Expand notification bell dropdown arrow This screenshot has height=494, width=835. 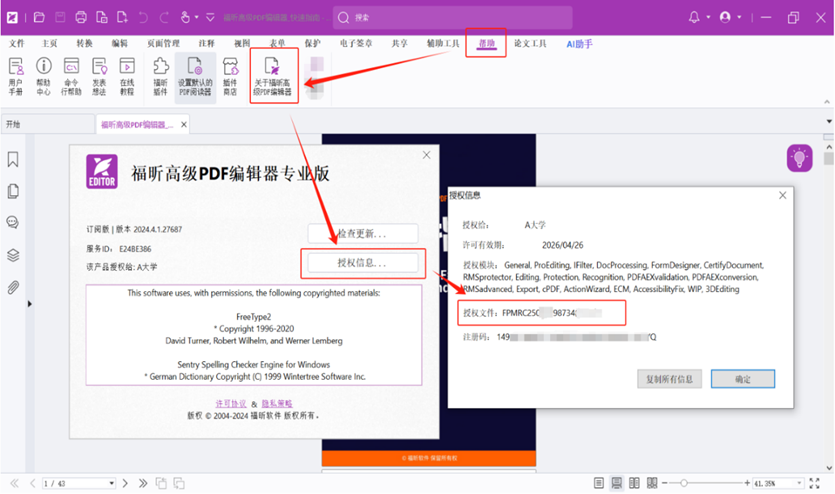708,18
